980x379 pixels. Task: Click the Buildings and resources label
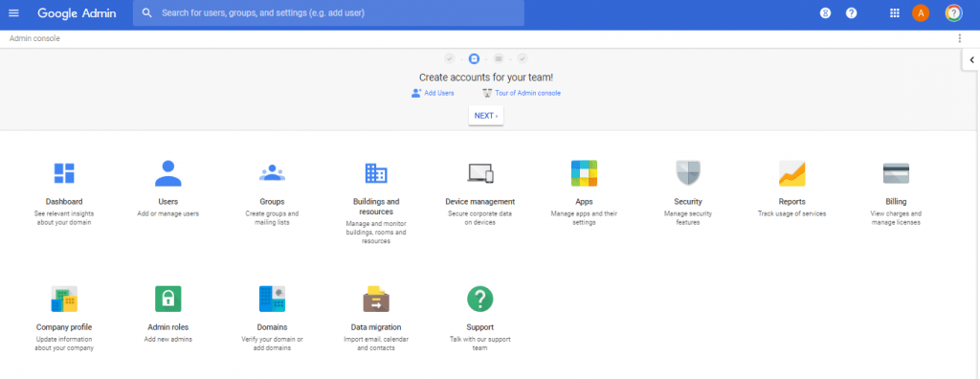click(x=376, y=207)
